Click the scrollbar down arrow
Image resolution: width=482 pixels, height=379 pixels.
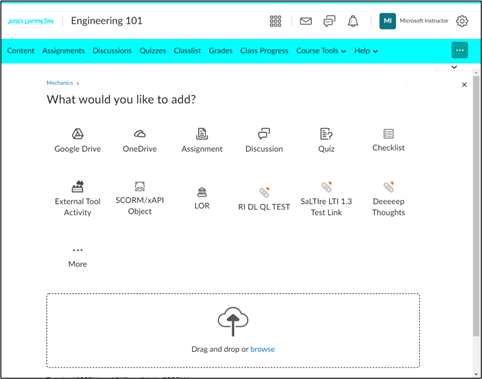coord(476,375)
